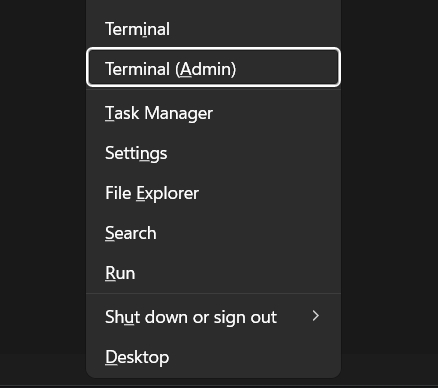Open Terminal from the menu
The width and height of the screenshot is (438, 388).
pyautogui.click(x=213, y=29)
